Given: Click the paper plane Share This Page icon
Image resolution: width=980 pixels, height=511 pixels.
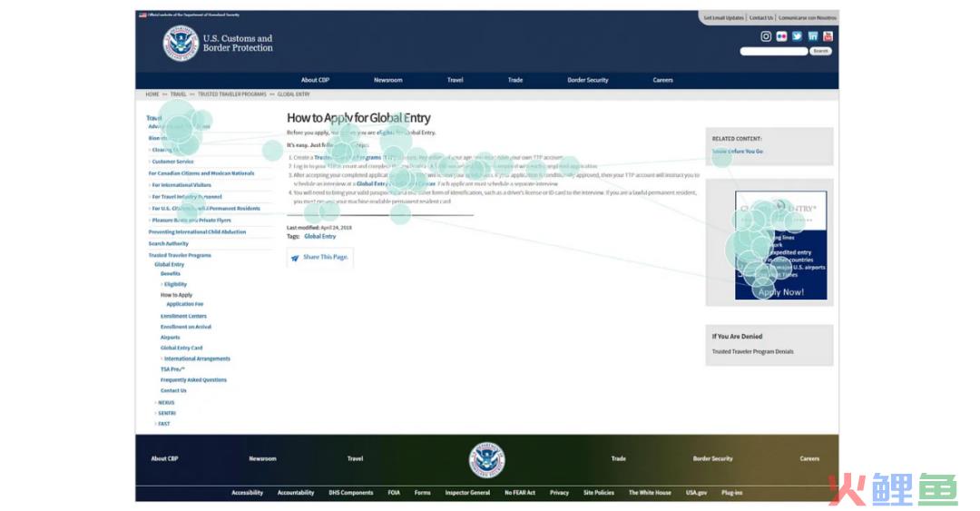Looking at the screenshot, I should (295, 258).
